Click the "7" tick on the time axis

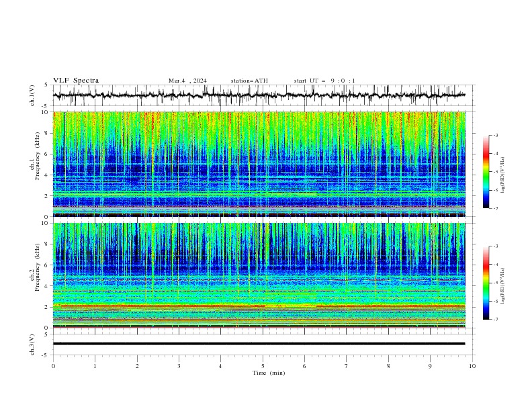click(x=347, y=366)
